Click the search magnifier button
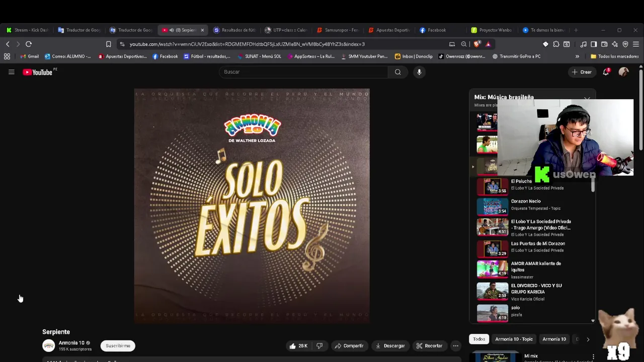This screenshot has height=362, width=644. pos(398,72)
